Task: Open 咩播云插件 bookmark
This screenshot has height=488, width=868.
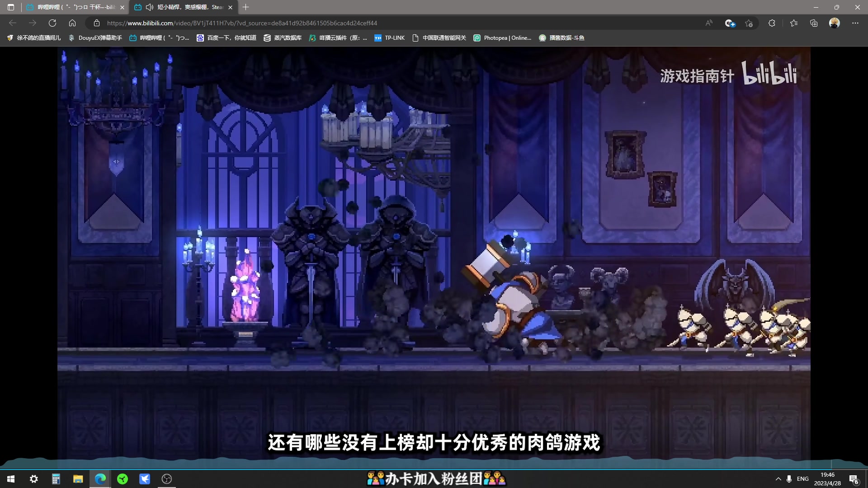Action: [338, 38]
